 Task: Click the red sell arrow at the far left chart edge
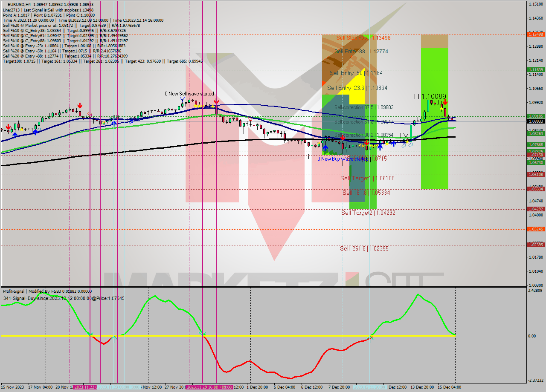pyautogui.click(x=9, y=127)
